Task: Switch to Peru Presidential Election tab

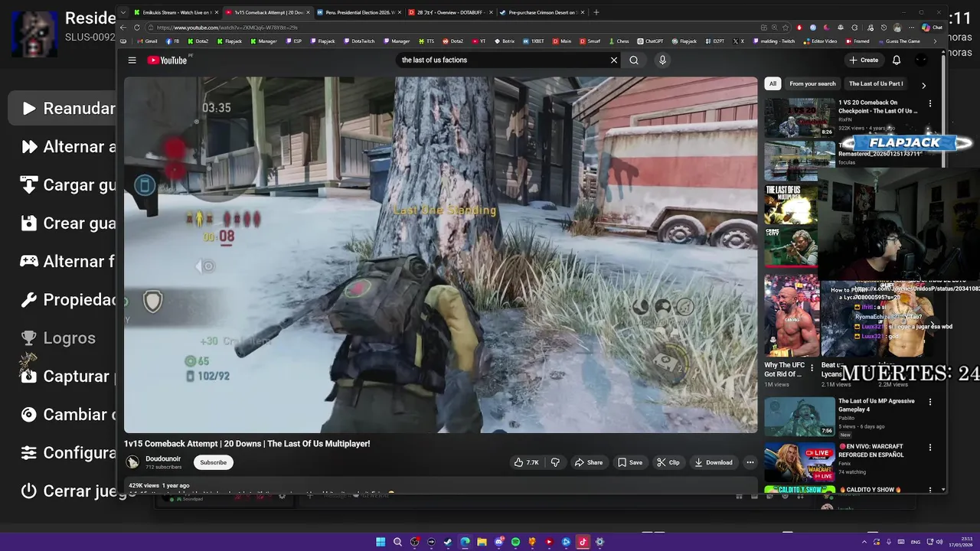Action: point(359,12)
